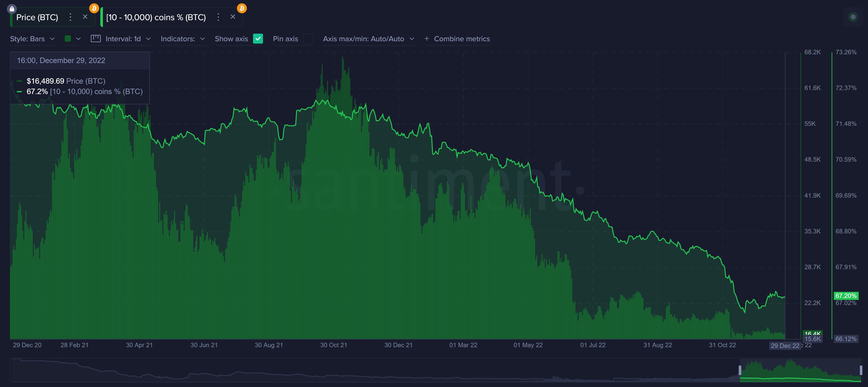Image resolution: width=868 pixels, height=387 pixels.
Task: Click the round status indicator at top right
Action: click(x=853, y=17)
